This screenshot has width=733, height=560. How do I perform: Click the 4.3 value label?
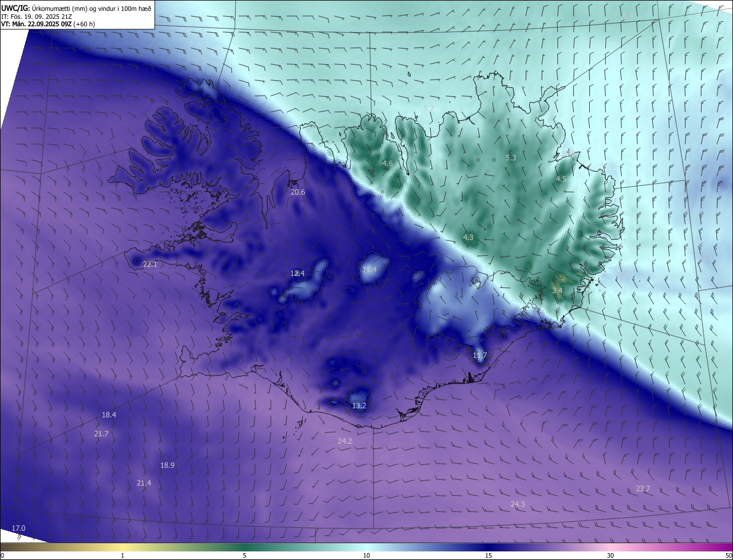(468, 237)
